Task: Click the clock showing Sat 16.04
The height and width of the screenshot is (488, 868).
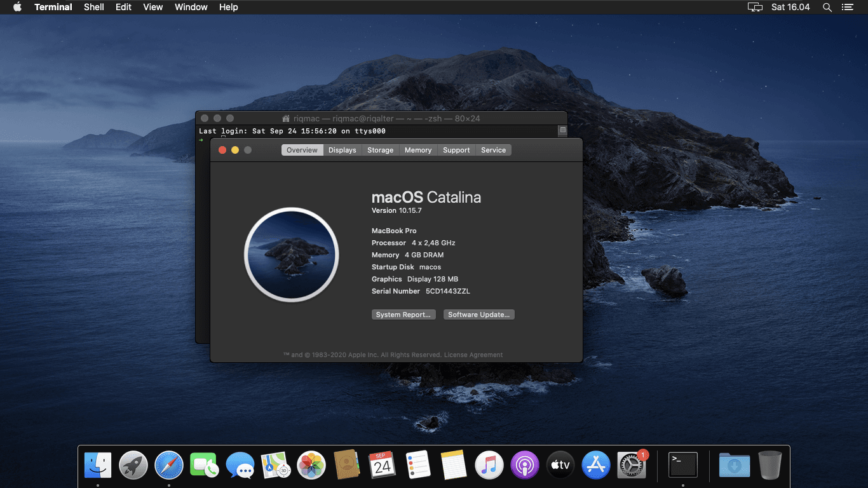Action: (x=790, y=7)
